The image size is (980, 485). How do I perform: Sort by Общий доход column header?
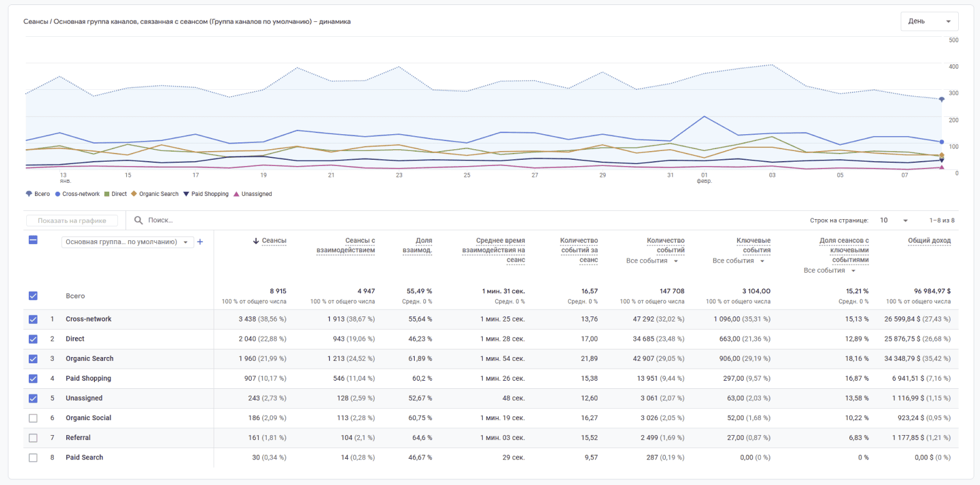[929, 241]
